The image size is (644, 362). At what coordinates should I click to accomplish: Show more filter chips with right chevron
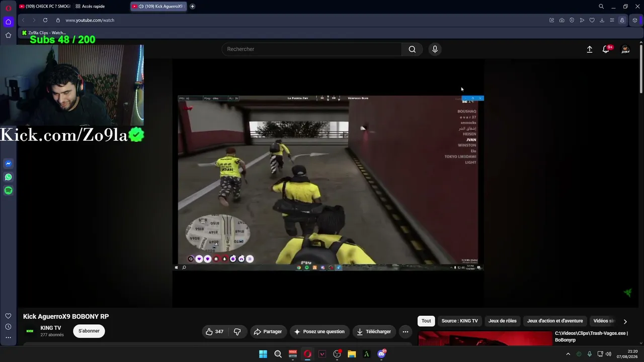coord(625,321)
